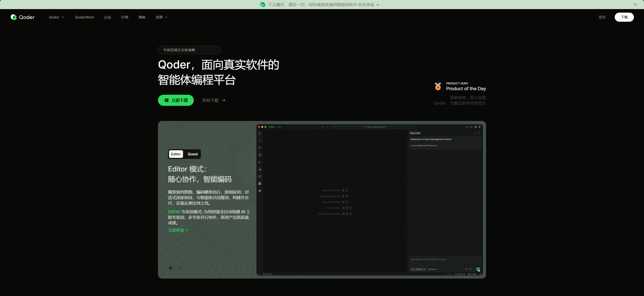
Task: Open the 博客 blog page
Action: [142, 17]
